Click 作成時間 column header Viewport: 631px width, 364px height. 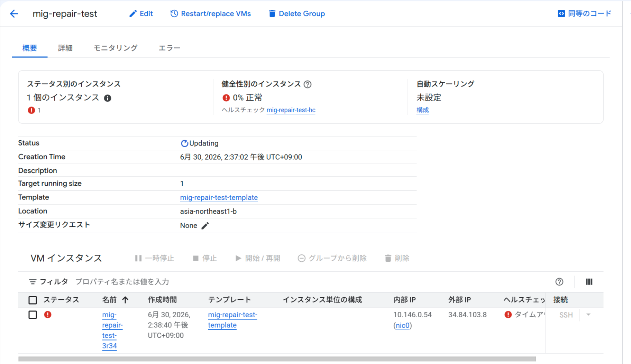(x=162, y=300)
